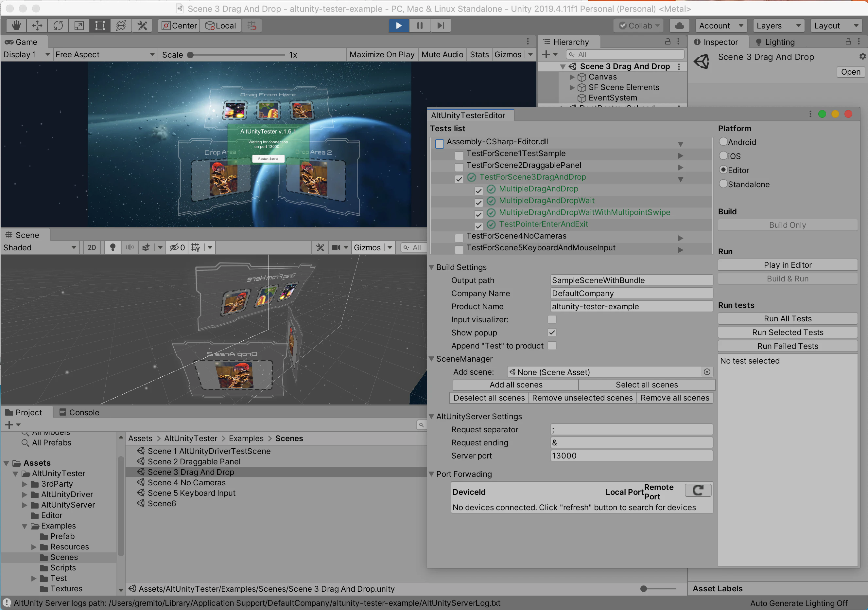Click the Game view Scale slider

(x=237, y=55)
